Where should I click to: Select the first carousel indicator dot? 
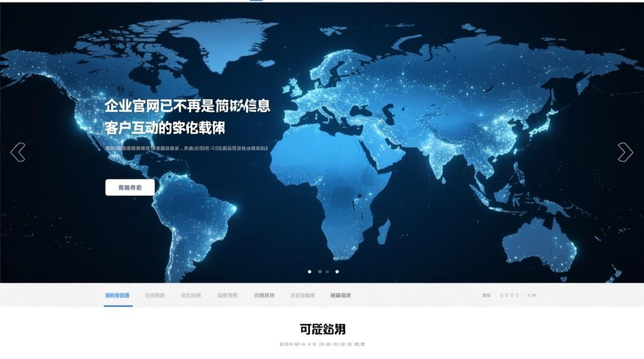click(310, 272)
